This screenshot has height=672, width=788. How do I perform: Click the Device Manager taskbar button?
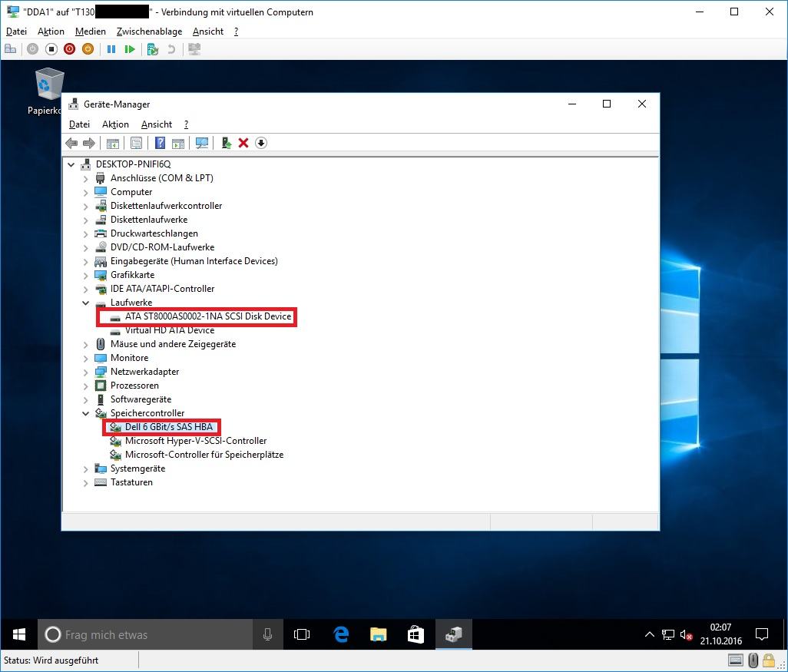coord(453,634)
